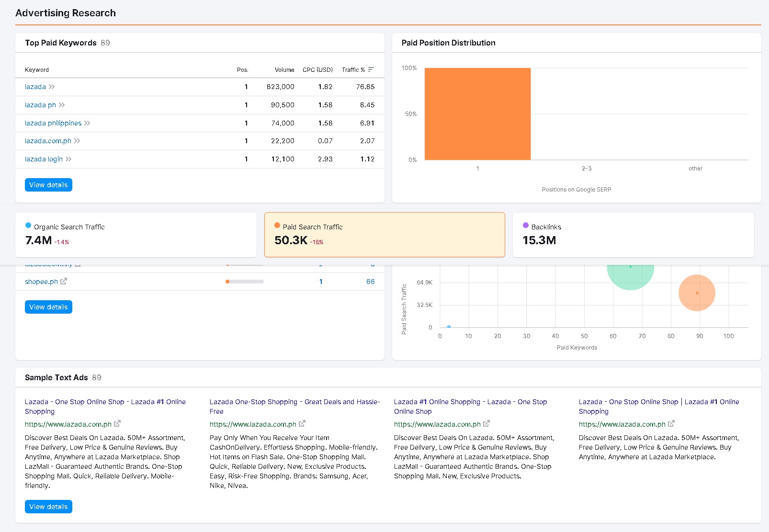The height and width of the screenshot is (532, 769).
Task: Click View details under Top Paid Keywords
Action: point(48,185)
